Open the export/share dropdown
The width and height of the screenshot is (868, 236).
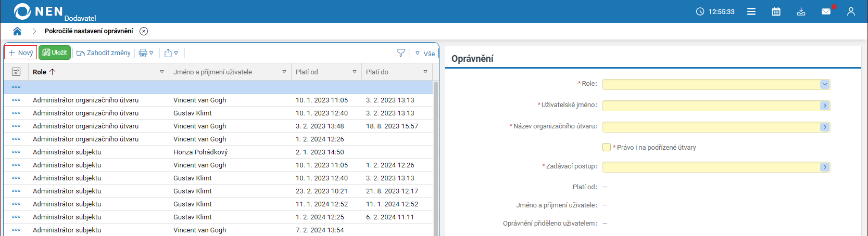[x=171, y=53]
